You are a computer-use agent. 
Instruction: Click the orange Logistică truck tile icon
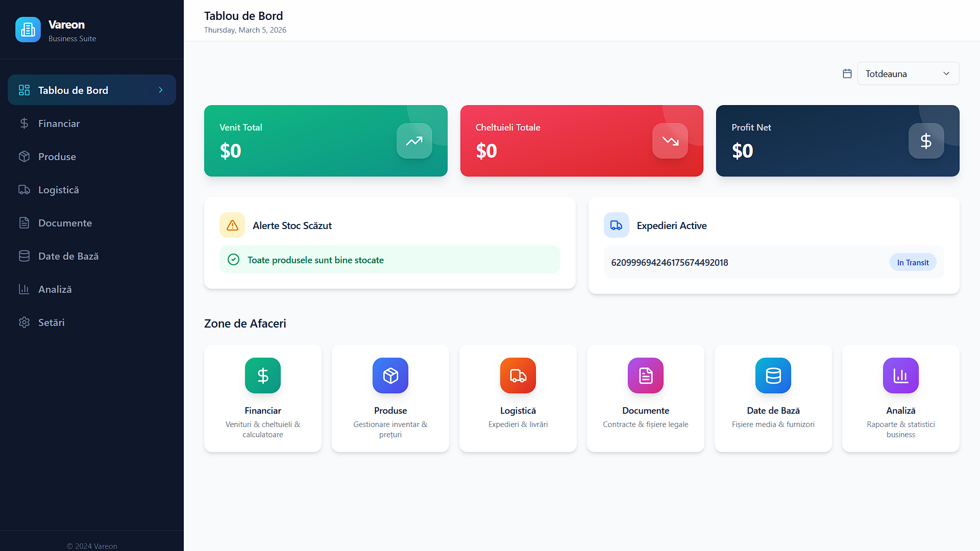pyautogui.click(x=518, y=375)
